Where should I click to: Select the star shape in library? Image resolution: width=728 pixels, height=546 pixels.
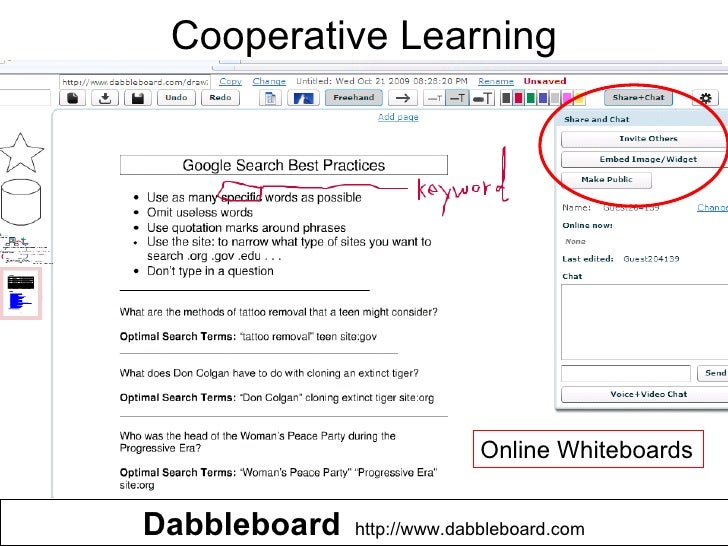click(x=22, y=153)
